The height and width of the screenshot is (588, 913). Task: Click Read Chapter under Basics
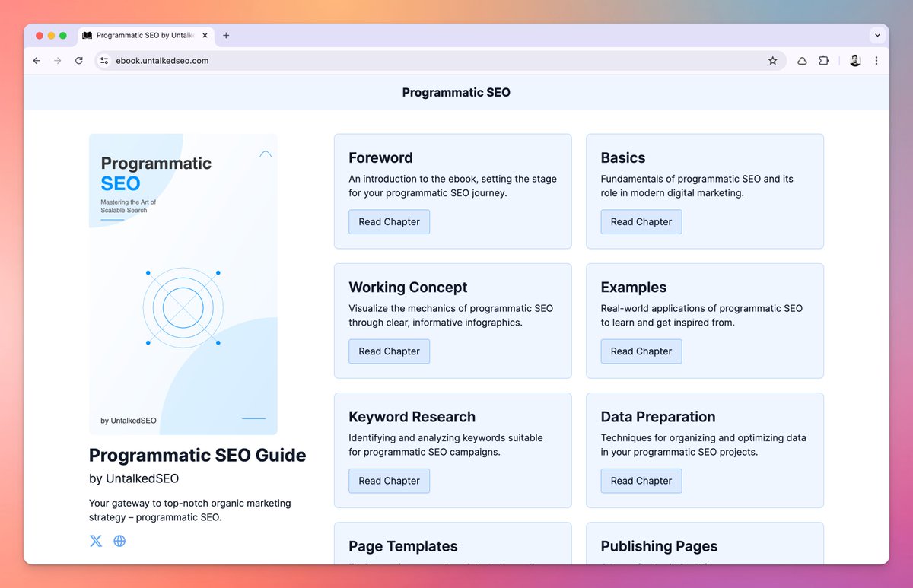[x=641, y=222]
